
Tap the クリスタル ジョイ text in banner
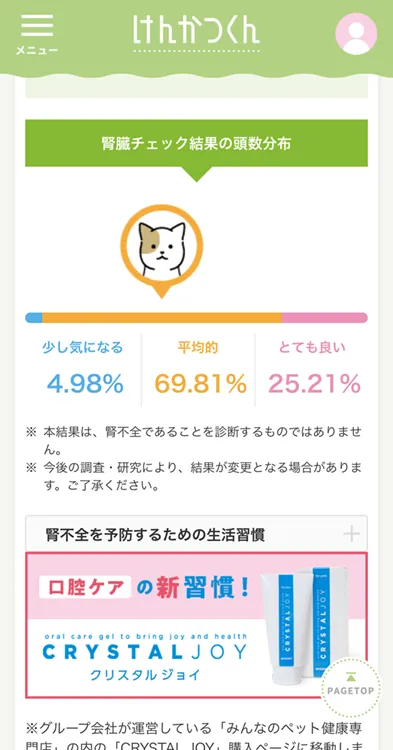click(x=145, y=675)
